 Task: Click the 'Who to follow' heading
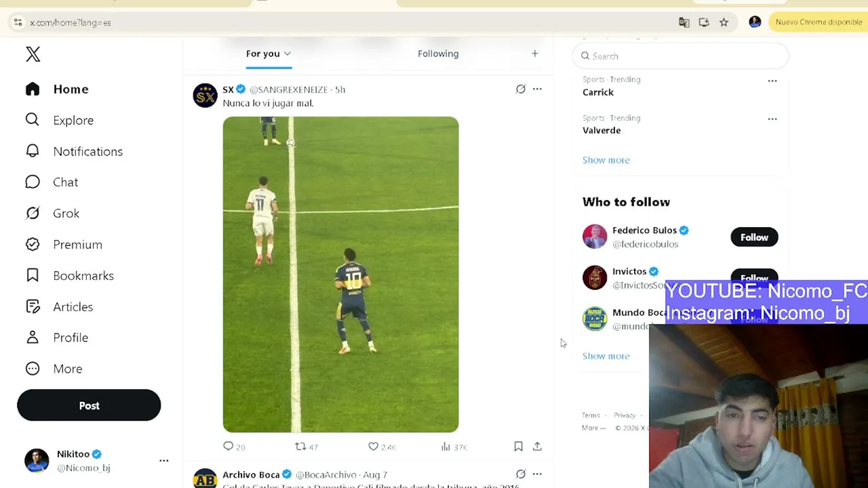(x=626, y=202)
